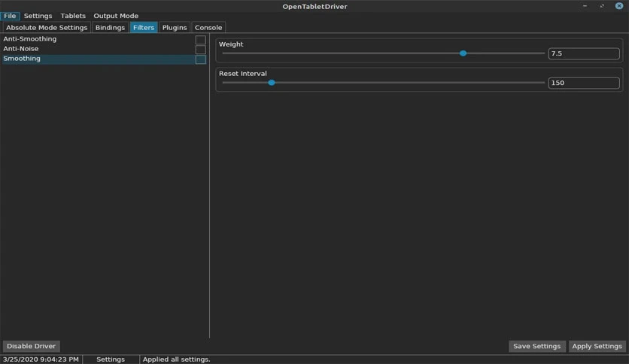629x364 pixels.
Task: Minimize the OpenTabletDriver window
Action: tap(585, 6)
